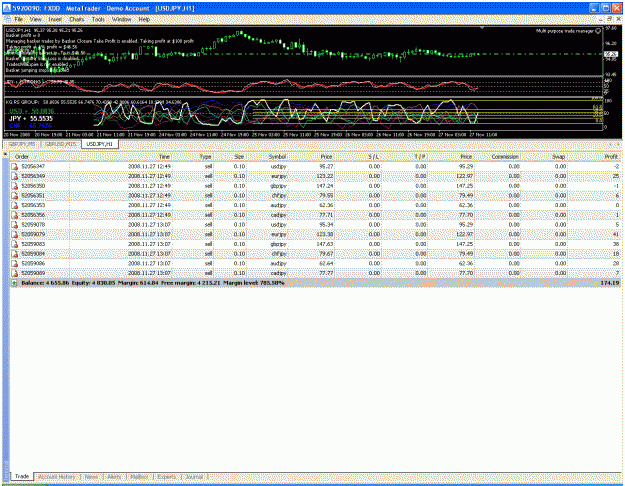Click the order icon for order 52059083

click(x=14, y=244)
